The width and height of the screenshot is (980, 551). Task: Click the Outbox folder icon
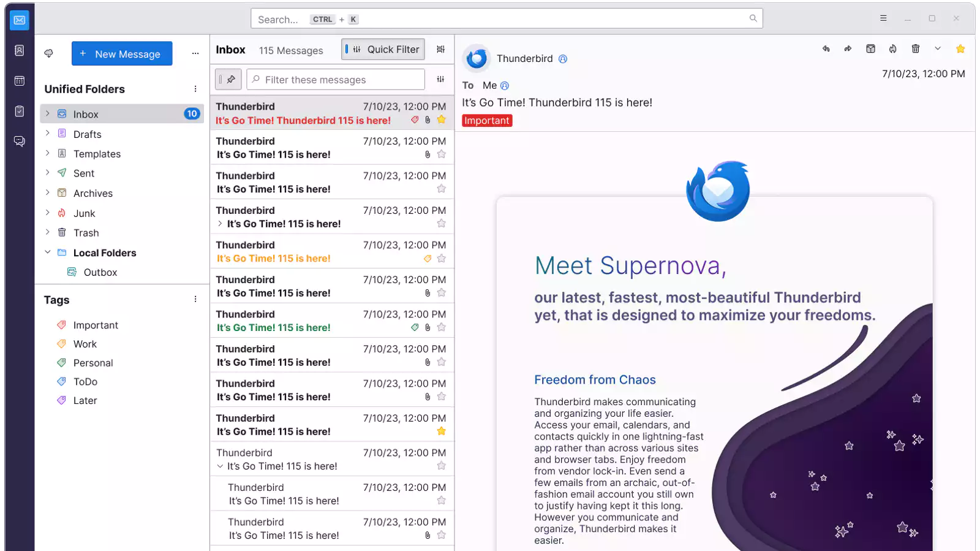pyautogui.click(x=72, y=272)
